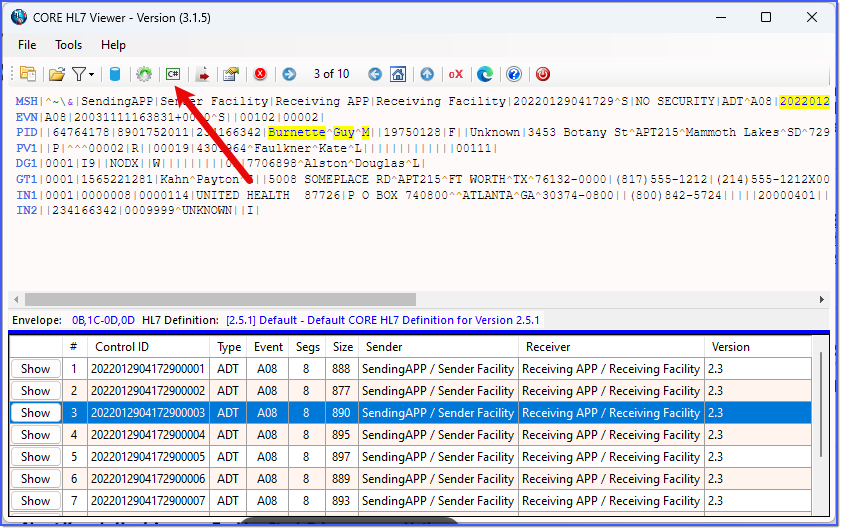The height and width of the screenshot is (530, 842).
Task: Click the Edge browser icon in toolbar
Action: 485,74
